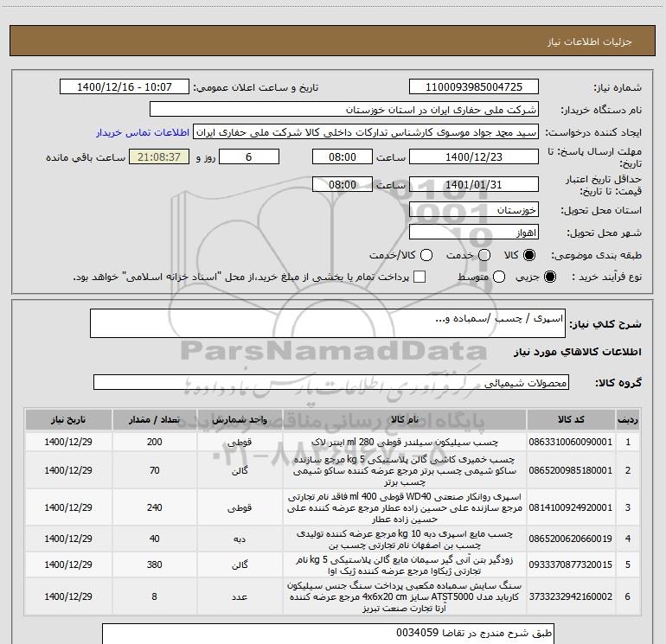The height and width of the screenshot is (644, 666).
Task: Click the buyer organization name field
Action: [344, 110]
